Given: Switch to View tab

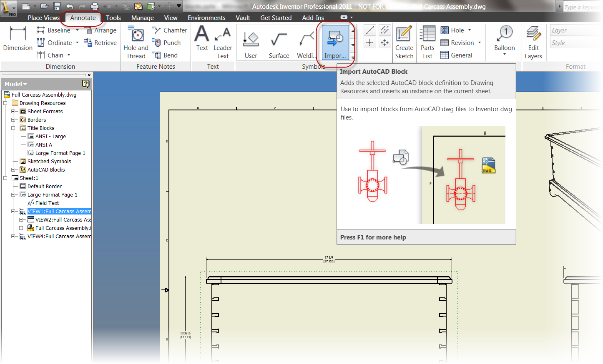Looking at the screenshot, I should 171,17.
